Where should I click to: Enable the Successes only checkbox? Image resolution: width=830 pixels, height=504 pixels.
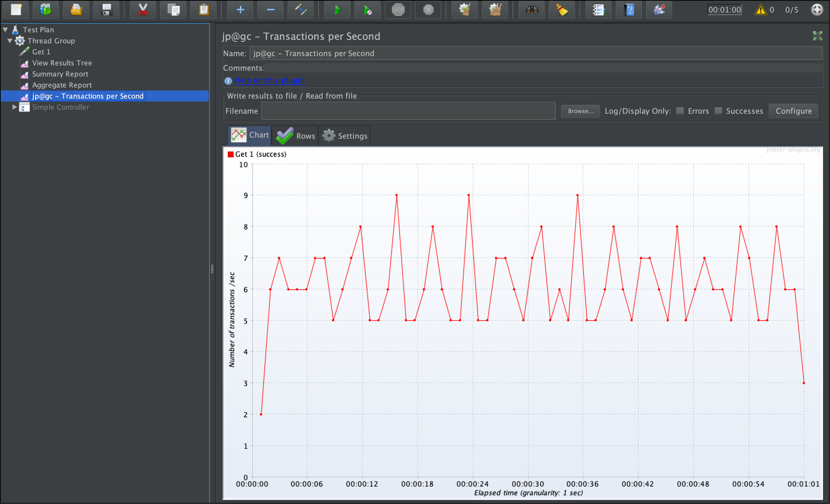[x=719, y=111]
